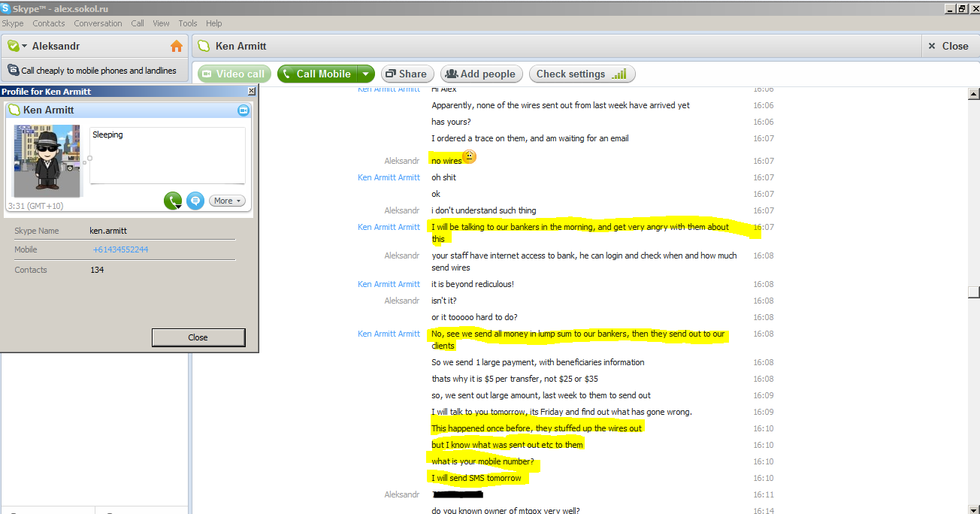Click the Ken Armitt name in profile header
Viewport: 980px width, 514px height.
[x=48, y=110]
